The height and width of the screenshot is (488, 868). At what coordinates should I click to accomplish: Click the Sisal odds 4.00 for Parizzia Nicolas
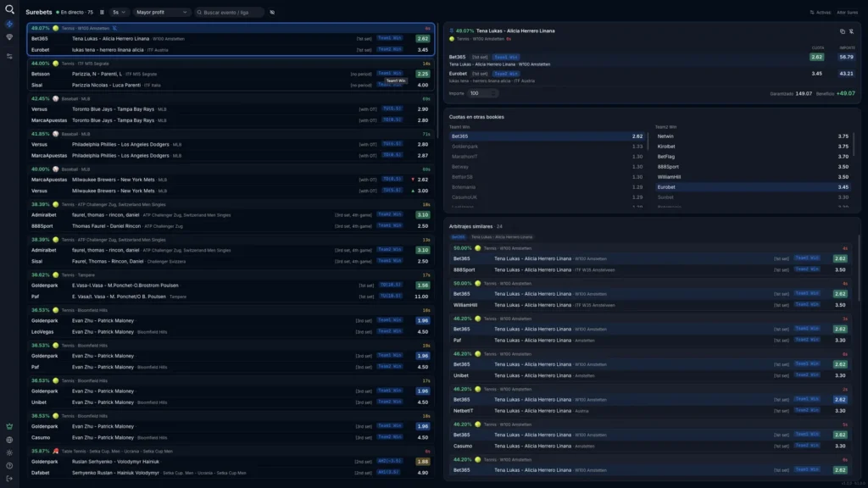point(422,86)
